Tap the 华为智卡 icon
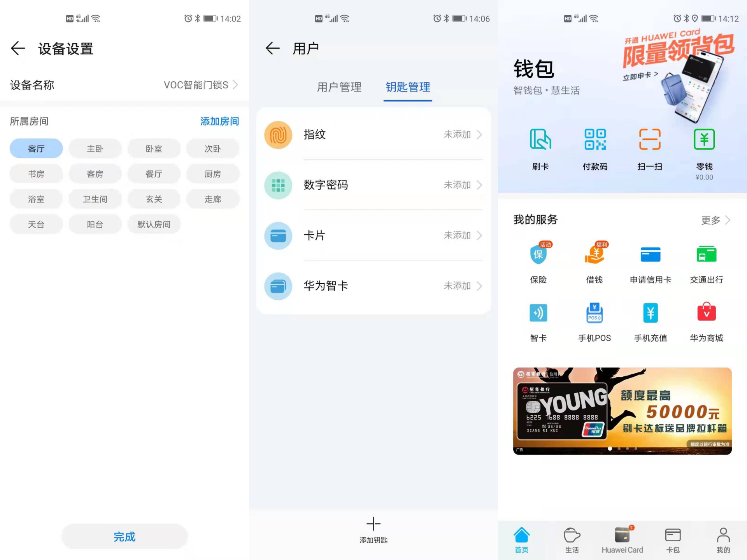Viewport: 747px width, 560px height. 278,286
